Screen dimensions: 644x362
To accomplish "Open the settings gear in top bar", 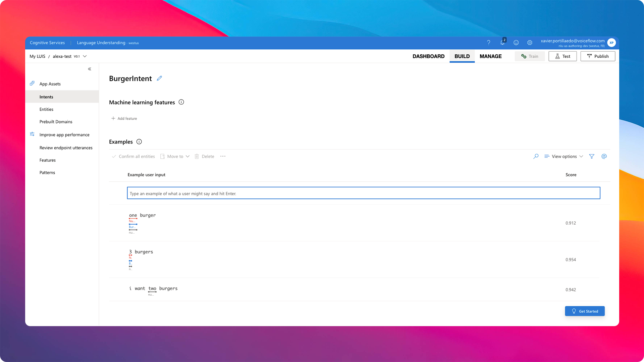I will pyautogui.click(x=530, y=43).
